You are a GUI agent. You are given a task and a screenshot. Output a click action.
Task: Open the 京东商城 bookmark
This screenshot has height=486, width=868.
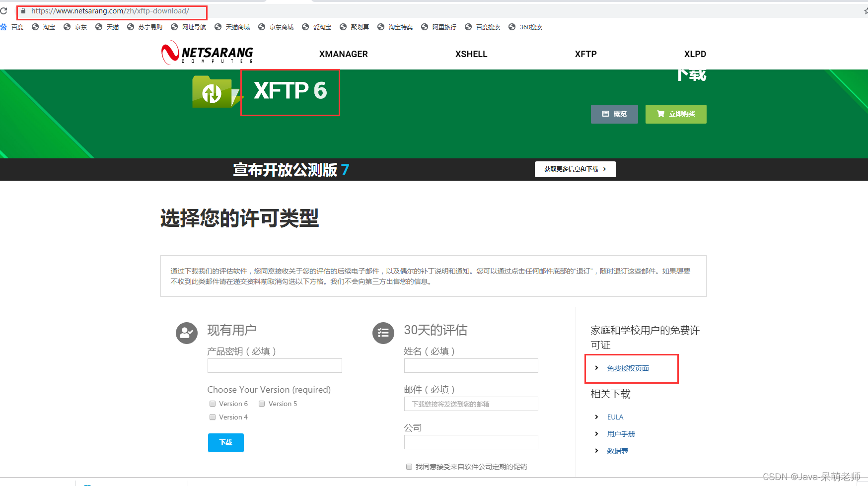pos(276,27)
